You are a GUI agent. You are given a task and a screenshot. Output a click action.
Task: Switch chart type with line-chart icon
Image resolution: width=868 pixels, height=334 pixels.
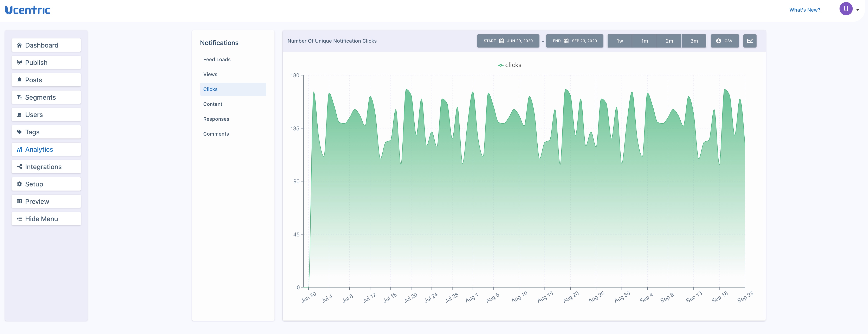[x=750, y=41]
